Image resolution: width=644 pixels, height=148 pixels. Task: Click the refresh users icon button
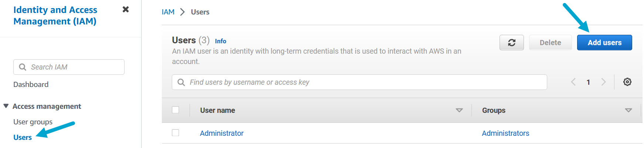(511, 43)
